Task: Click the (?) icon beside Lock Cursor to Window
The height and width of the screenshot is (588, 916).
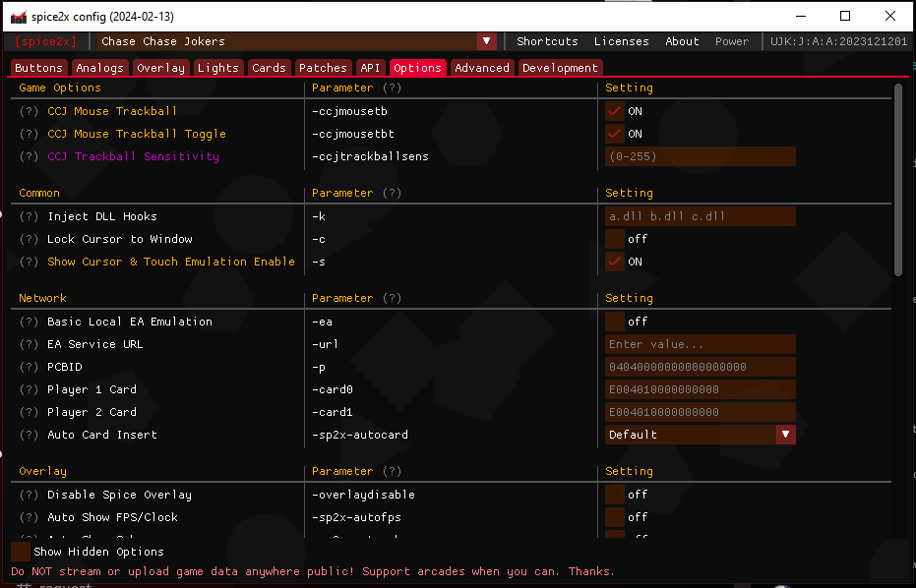Action: [30, 239]
